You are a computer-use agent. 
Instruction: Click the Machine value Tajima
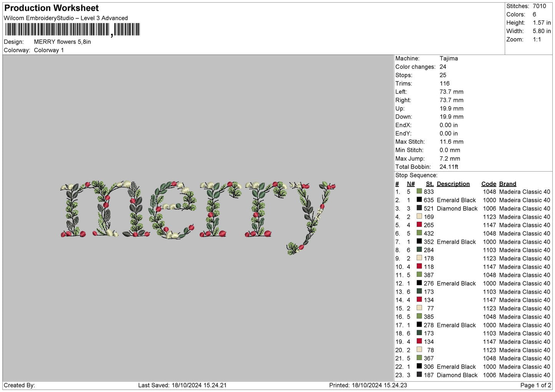pyautogui.click(x=449, y=58)
